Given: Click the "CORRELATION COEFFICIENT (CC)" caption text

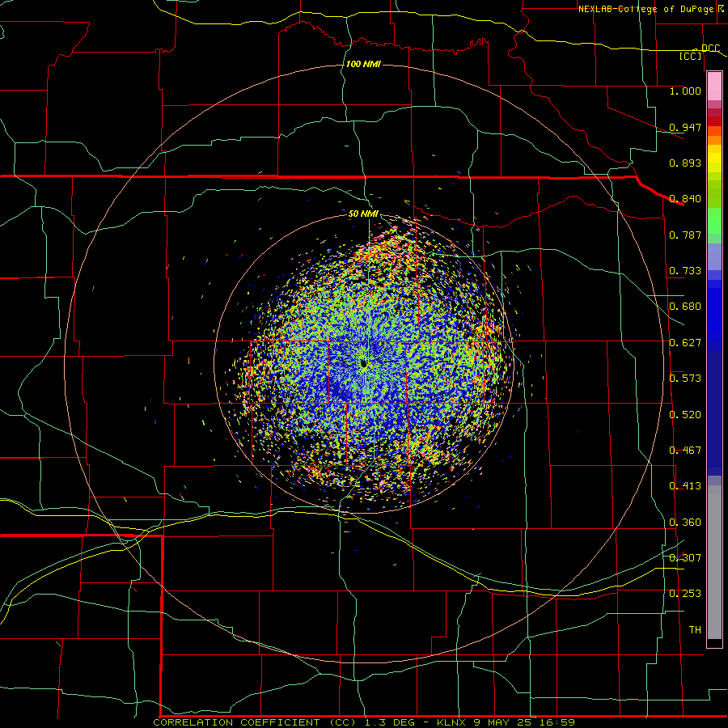Looking at the screenshot, I should [255, 722].
